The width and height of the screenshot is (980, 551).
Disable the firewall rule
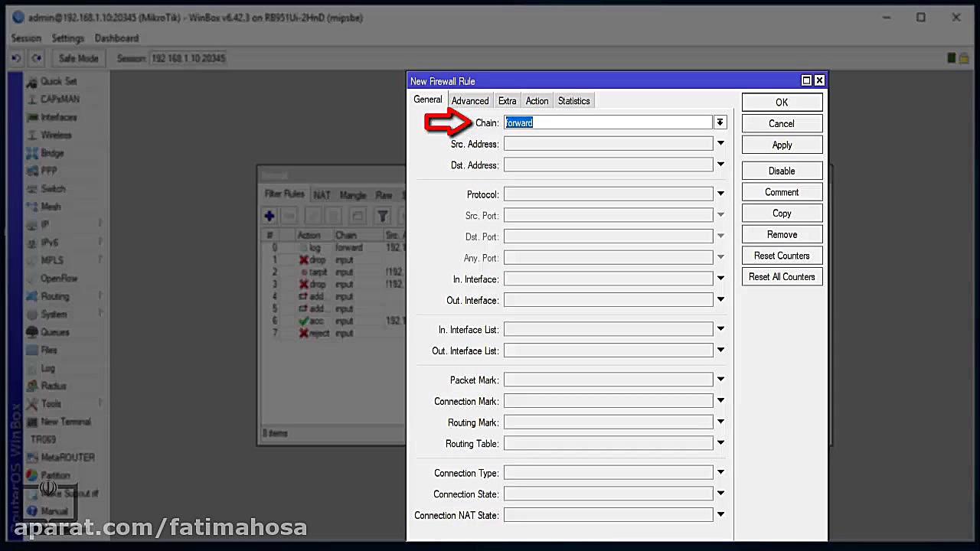click(782, 171)
